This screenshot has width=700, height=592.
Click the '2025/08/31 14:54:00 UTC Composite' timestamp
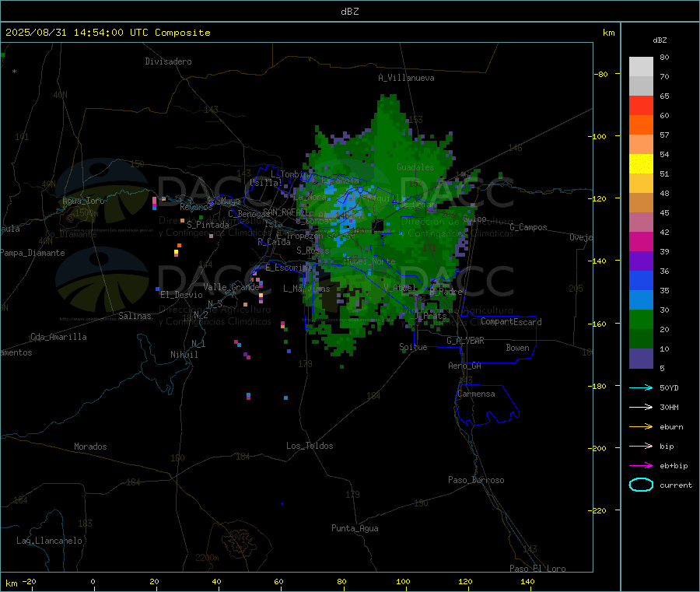[107, 33]
